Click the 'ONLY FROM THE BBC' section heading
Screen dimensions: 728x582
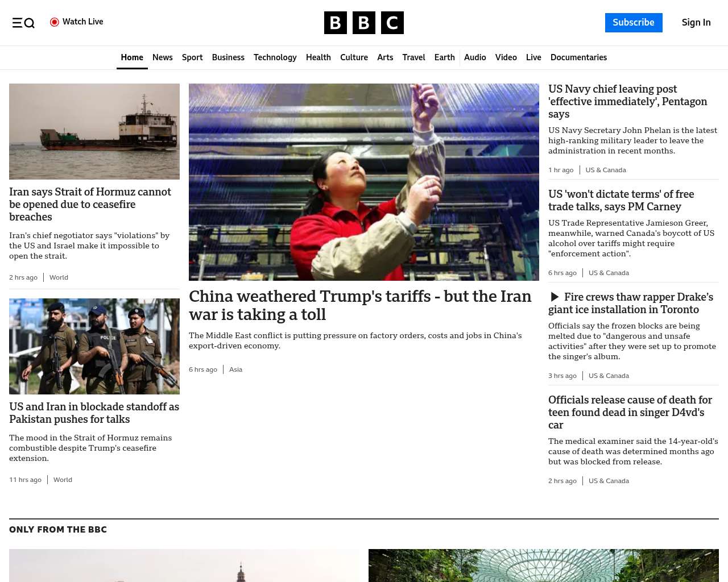click(x=58, y=530)
